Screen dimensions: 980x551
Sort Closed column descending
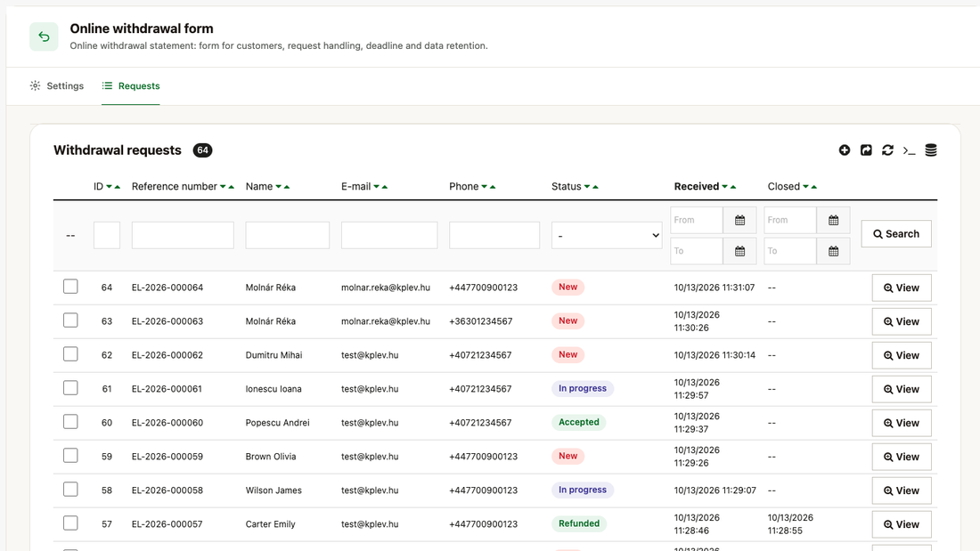click(x=805, y=187)
